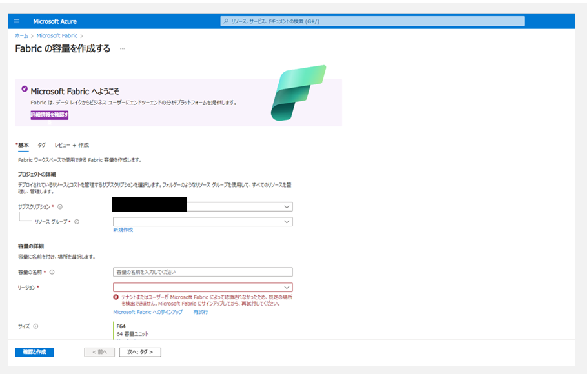This screenshot has height=374, width=588.
Task: Click the info icon next to サイズ
Action: 35,326
